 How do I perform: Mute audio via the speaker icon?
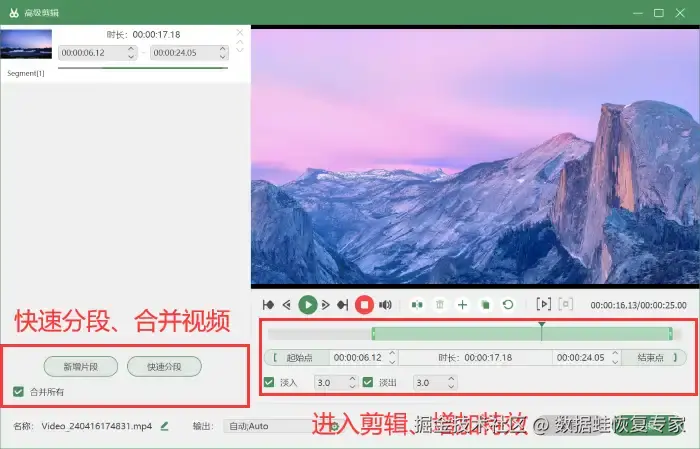(x=385, y=305)
